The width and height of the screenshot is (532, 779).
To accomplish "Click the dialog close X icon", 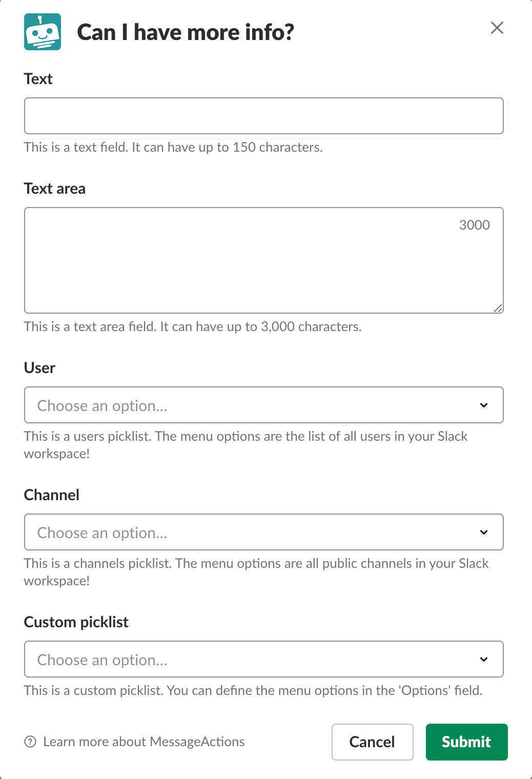I will (497, 28).
